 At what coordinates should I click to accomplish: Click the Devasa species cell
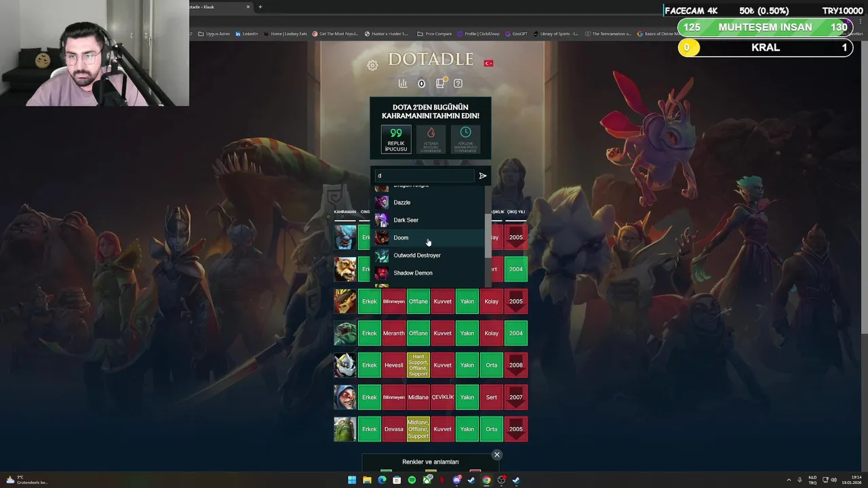394,429
